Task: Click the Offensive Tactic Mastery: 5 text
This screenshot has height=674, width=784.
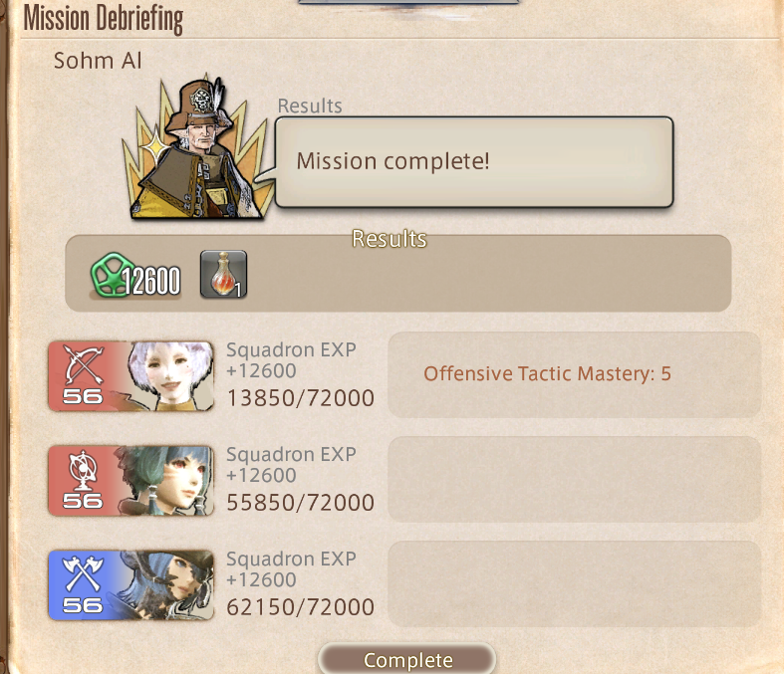Action: pos(547,373)
